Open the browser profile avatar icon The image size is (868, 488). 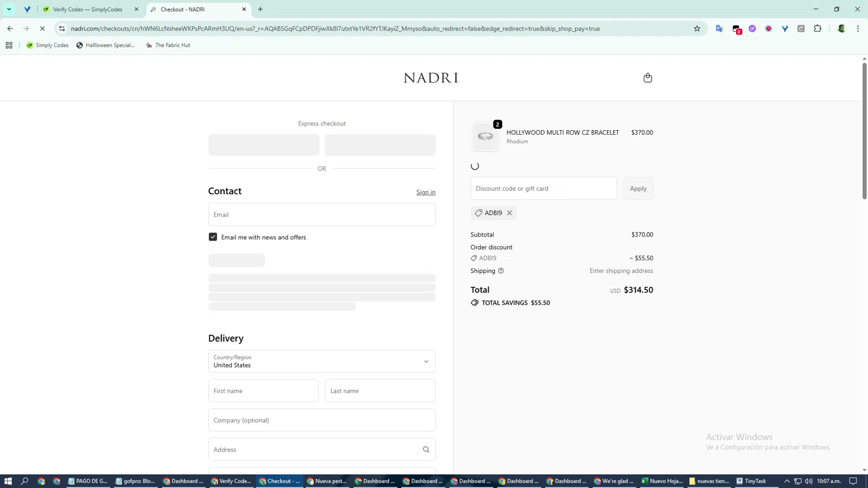click(x=841, y=28)
